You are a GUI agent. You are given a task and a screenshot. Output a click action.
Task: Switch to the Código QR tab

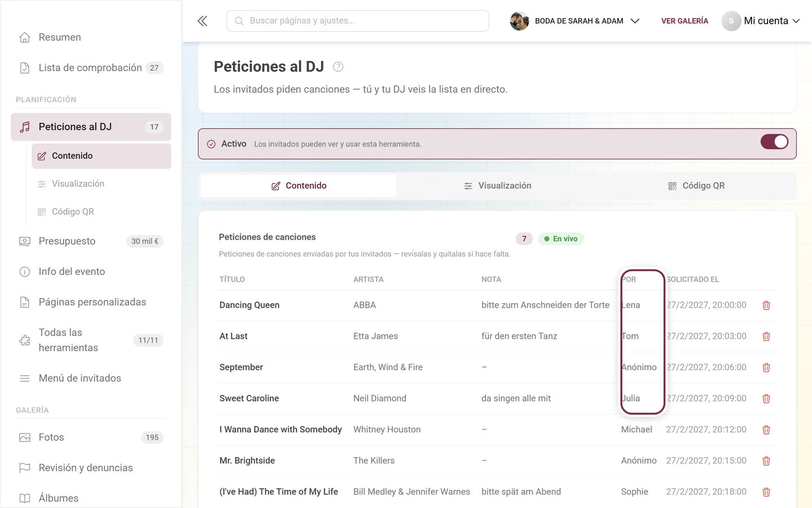696,186
